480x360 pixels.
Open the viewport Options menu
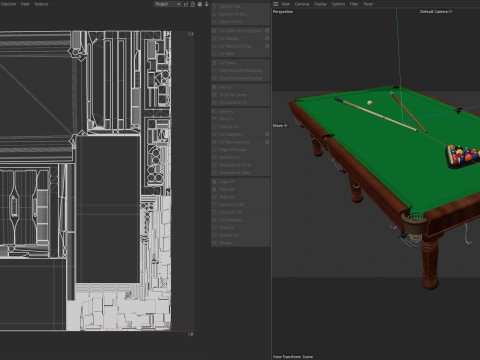338,4
